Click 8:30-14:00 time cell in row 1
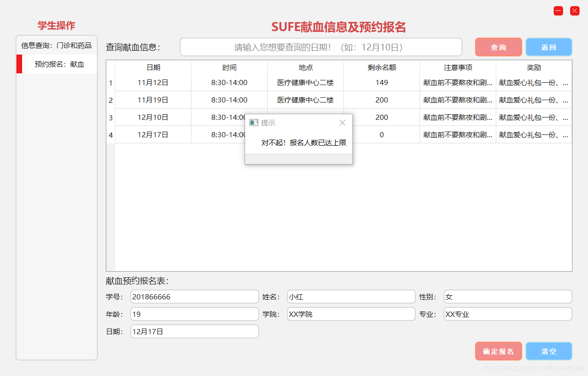Image resolution: width=588 pixels, height=376 pixels. pyautogui.click(x=230, y=83)
